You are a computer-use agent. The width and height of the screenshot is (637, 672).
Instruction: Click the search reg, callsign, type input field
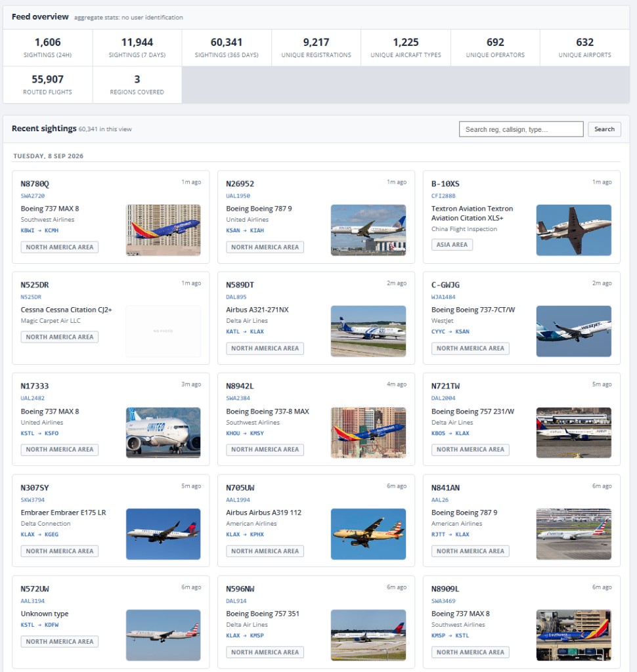[521, 129]
